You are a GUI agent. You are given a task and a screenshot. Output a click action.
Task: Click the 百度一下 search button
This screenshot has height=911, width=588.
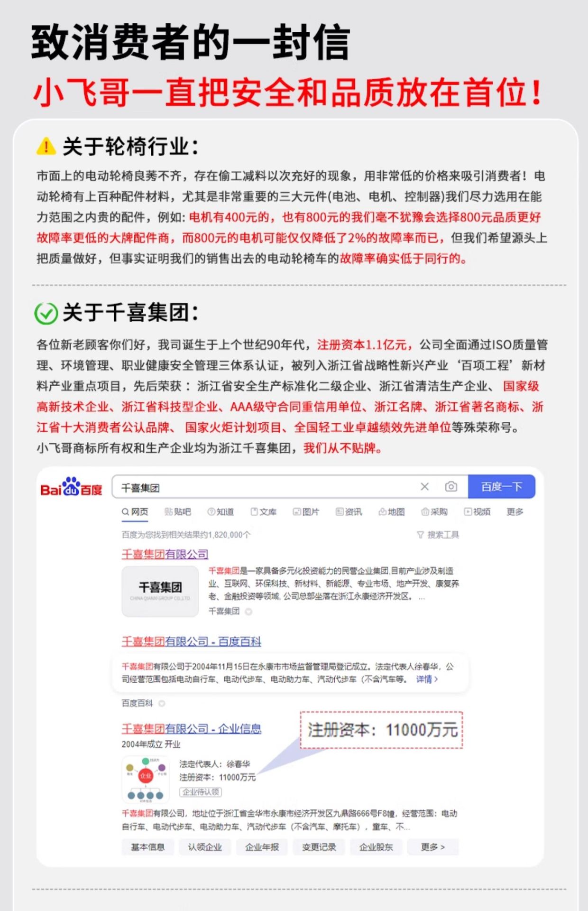[x=502, y=486]
